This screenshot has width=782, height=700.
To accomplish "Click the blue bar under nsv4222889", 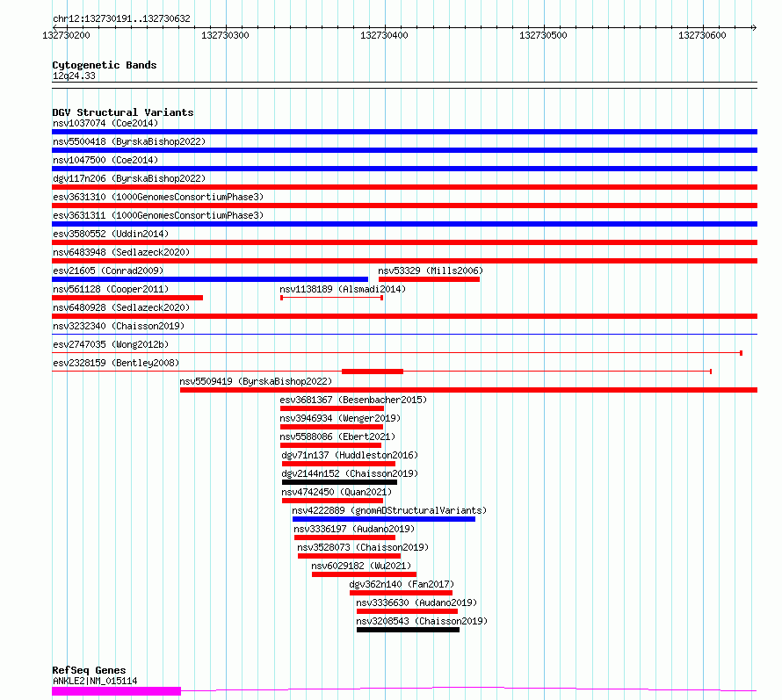I will click(384, 519).
